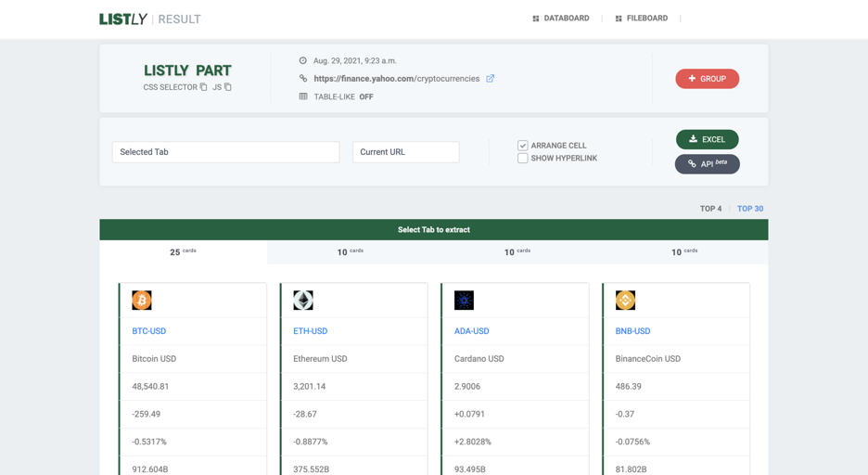This screenshot has height=475, width=868.
Task: Click the red Group button
Action: click(x=708, y=79)
